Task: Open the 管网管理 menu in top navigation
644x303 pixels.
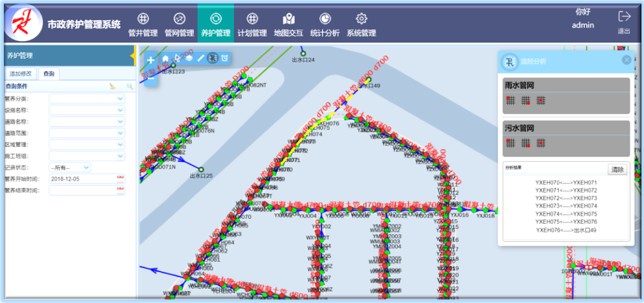Action: tap(179, 24)
